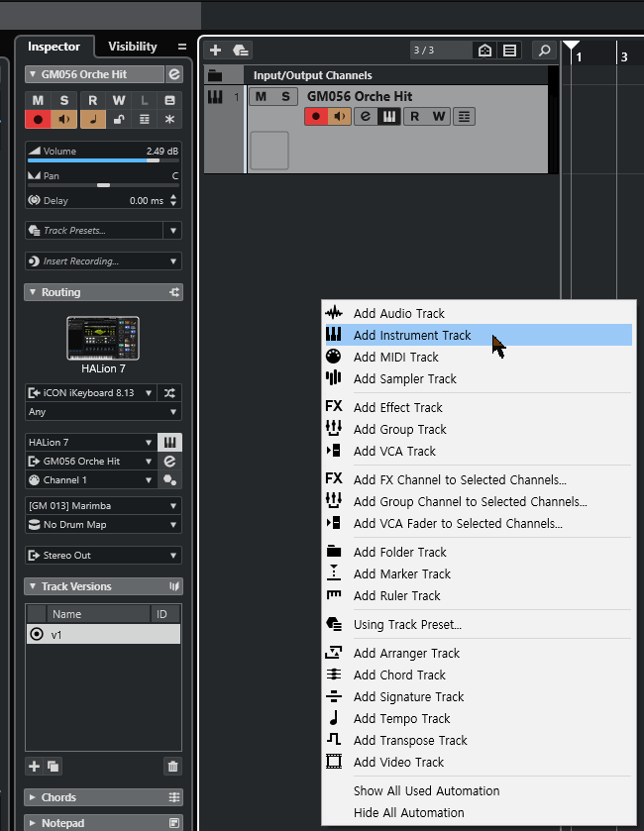Open iCON iKeyboard 8.13 input dropdown
This screenshot has height=831, width=644.
tap(90, 392)
